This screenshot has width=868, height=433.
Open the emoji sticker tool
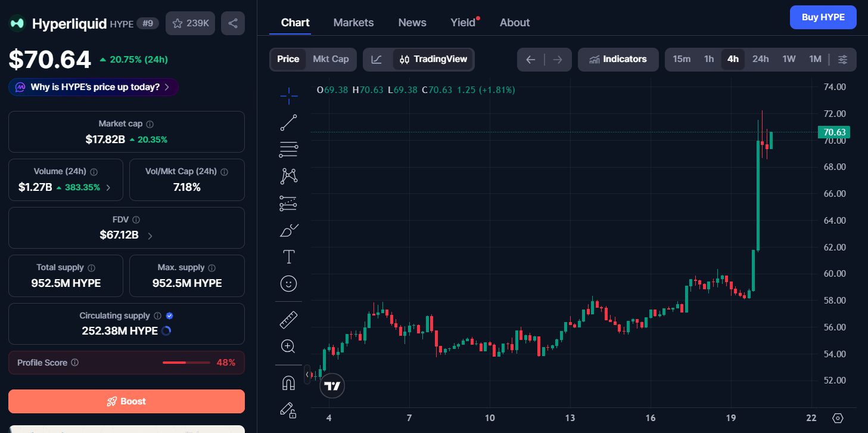pos(289,284)
